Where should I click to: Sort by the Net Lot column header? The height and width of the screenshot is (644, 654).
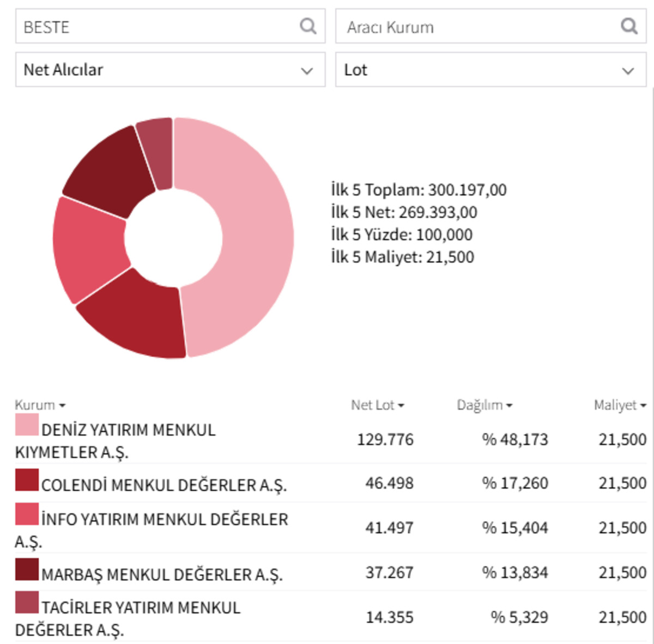377,405
